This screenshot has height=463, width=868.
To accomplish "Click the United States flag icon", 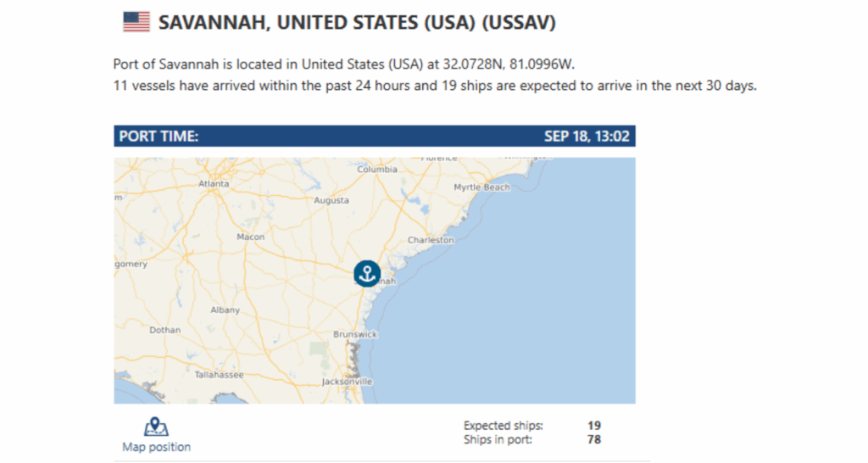I will pos(136,22).
